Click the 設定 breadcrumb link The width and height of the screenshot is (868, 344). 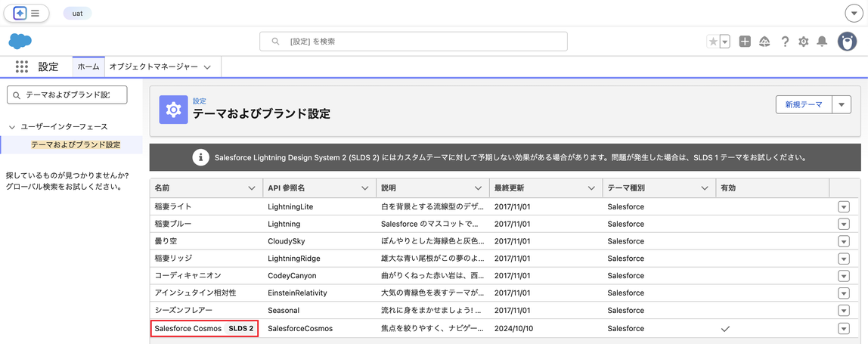[200, 101]
